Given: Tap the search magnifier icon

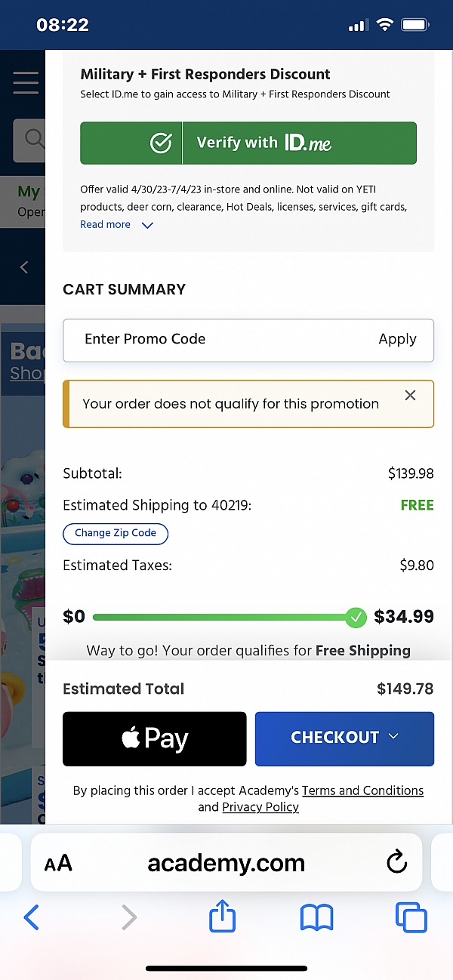Looking at the screenshot, I should [33, 139].
